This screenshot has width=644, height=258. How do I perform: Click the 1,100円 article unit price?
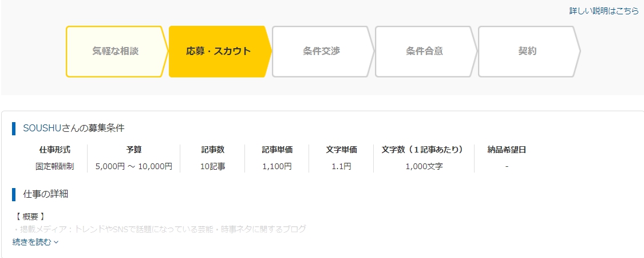pyautogui.click(x=277, y=167)
